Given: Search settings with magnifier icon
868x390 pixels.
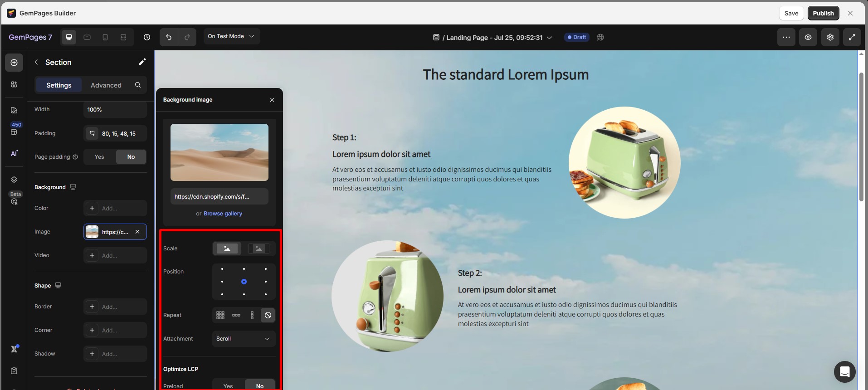Looking at the screenshot, I should coord(138,85).
